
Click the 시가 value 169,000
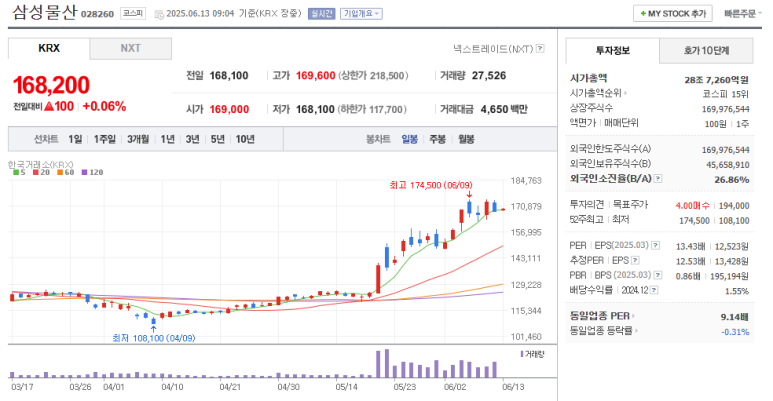(x=229, y=109)
